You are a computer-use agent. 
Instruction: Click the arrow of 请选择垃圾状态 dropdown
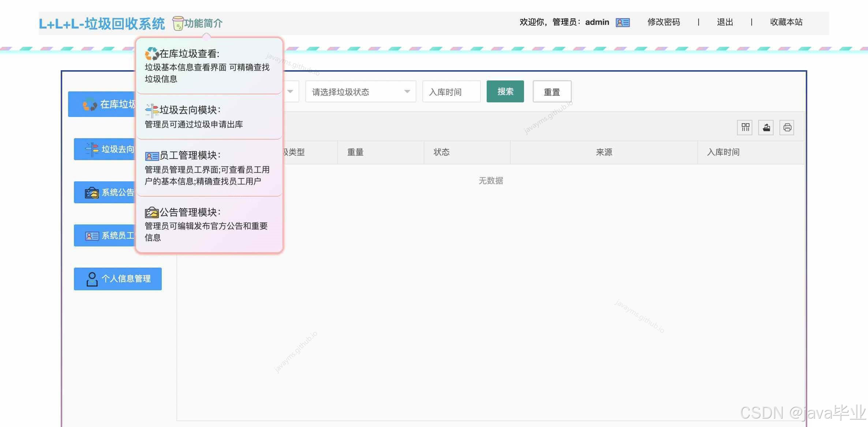(407, 91)
